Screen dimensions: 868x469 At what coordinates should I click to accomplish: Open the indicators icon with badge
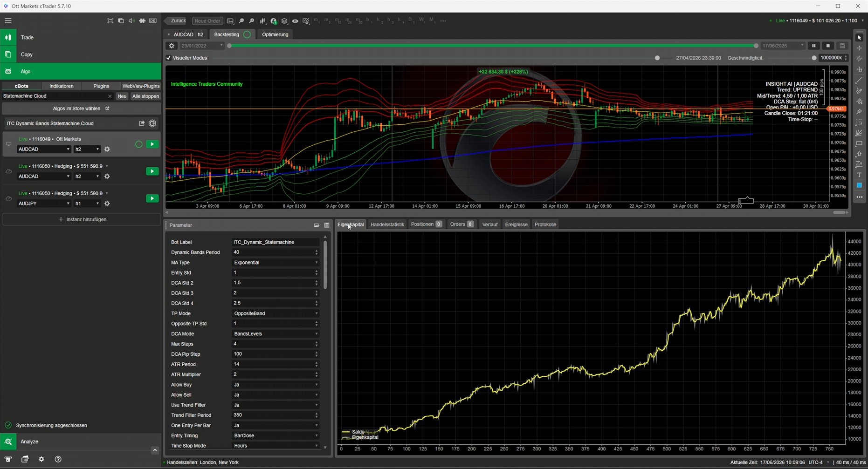click(x=274, y=21)
